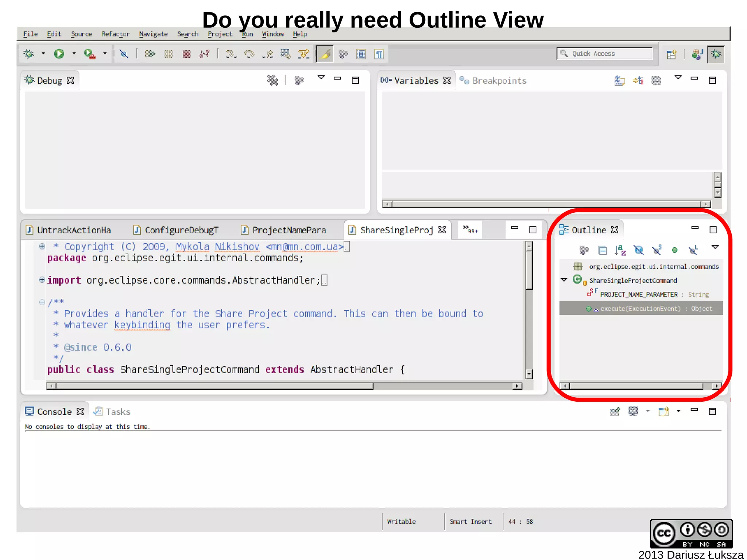Toggle Mark Occurrences highlighter icon
The image size is (747, 560).
325,54
